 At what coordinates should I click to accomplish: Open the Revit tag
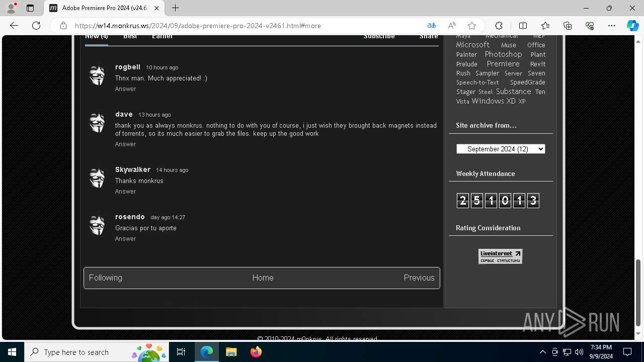[x=538, y=64]
